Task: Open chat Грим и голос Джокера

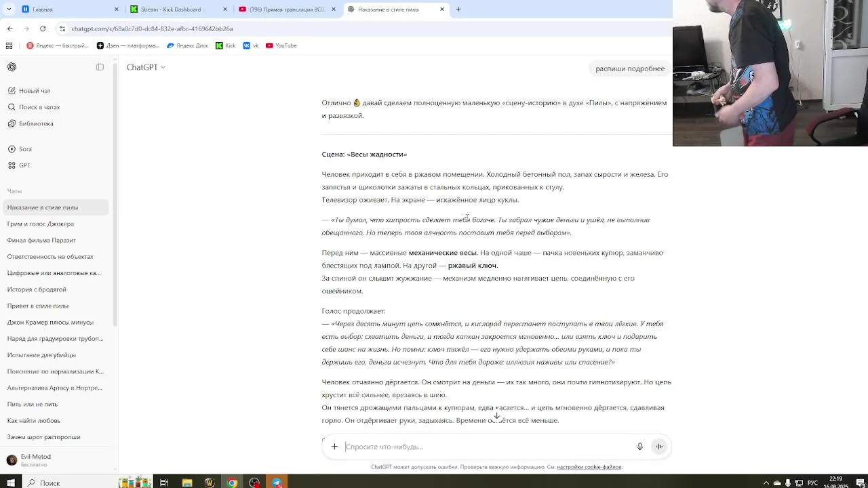Action: 56,224
